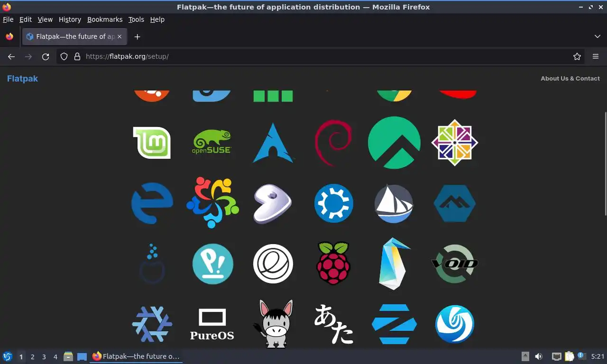Open the Tools menu
The width and height of the screenshot is (607, 364).
(x=136, y=19)
